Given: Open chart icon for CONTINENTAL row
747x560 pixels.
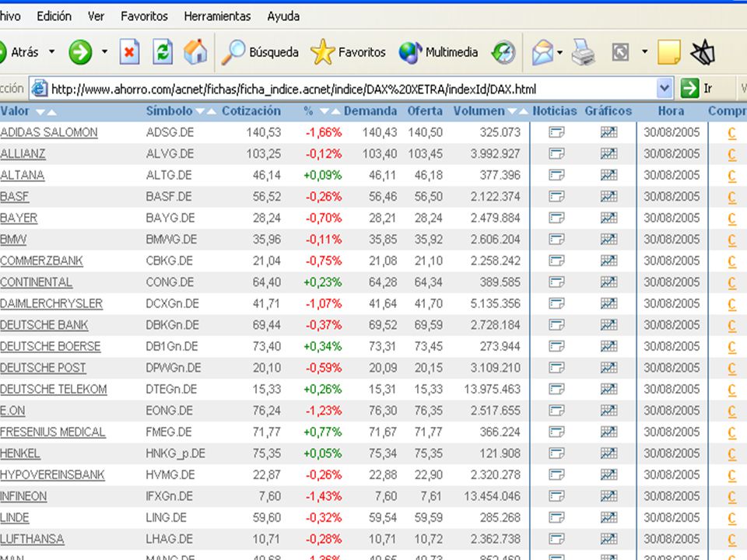Looking at the screenshot, I should click(608, 282).
